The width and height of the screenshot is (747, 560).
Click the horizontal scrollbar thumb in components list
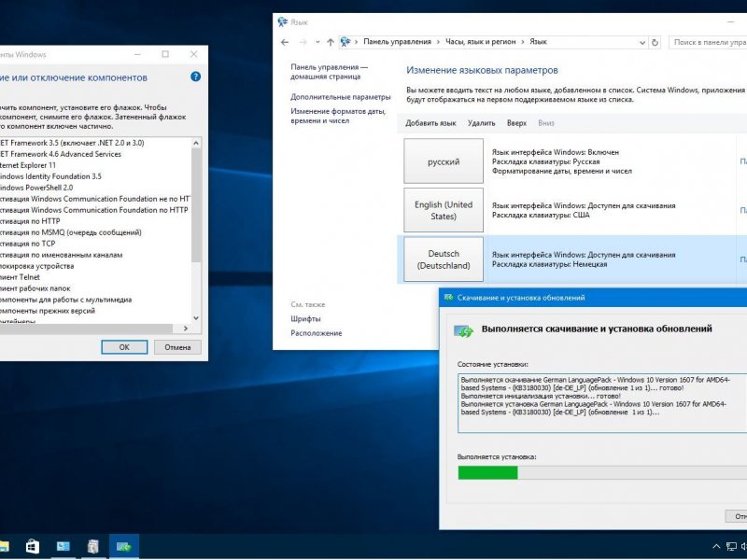pos(86,329)
